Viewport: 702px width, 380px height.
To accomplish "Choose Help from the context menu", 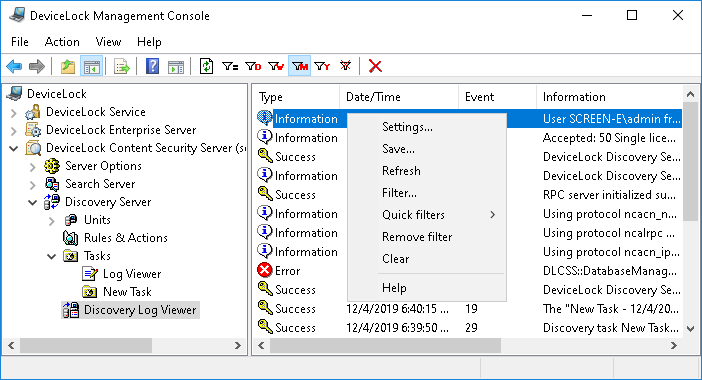I will (x=427, y=288).
